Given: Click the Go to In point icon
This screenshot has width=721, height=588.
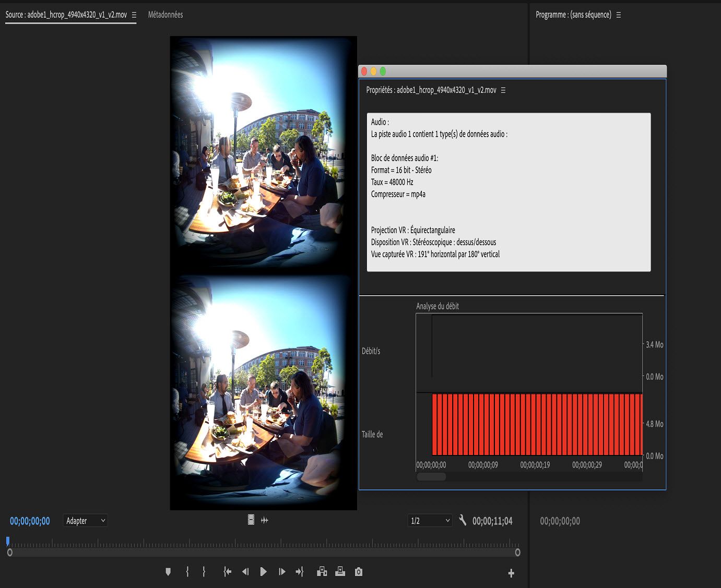Looking at the screenshot, I should 227,572.
